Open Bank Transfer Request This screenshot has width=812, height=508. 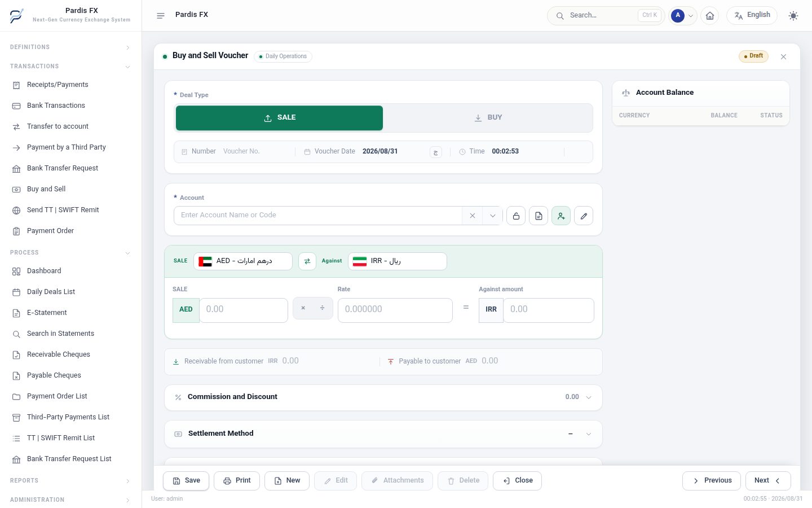(70, 169)
